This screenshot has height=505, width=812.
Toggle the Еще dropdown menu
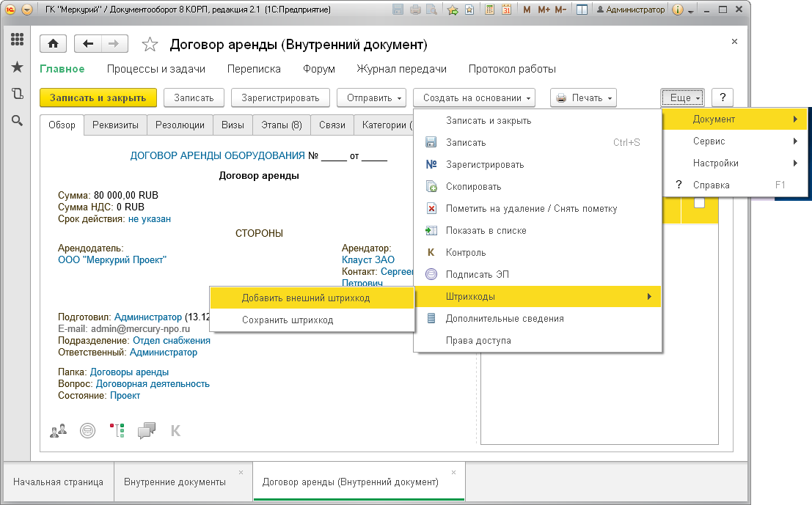(x=683, y=97)
